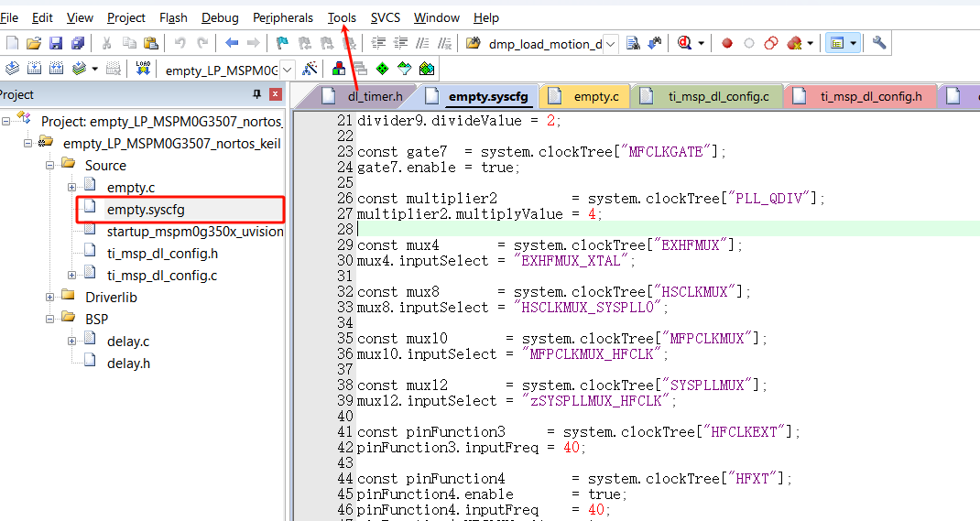The width and height of the screenshot is (980, 521).
Task: Open the Flash menu
Action: (x=173, y=17)
